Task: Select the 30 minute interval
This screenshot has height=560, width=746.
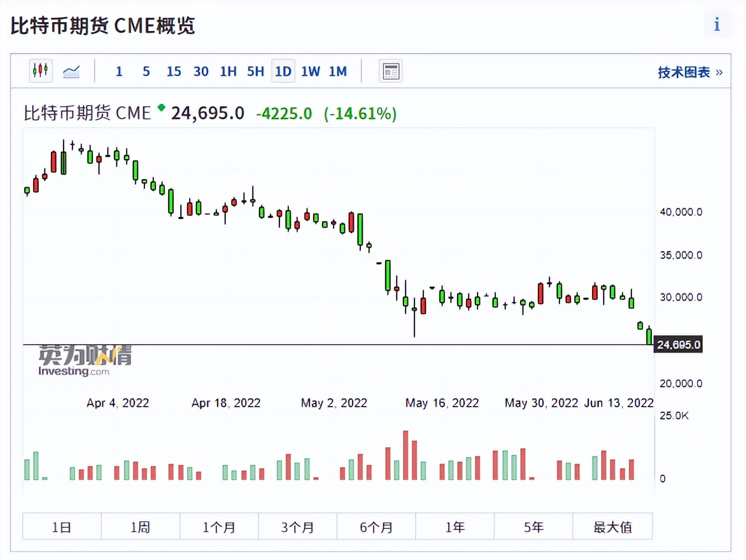Action: point(201,71)
